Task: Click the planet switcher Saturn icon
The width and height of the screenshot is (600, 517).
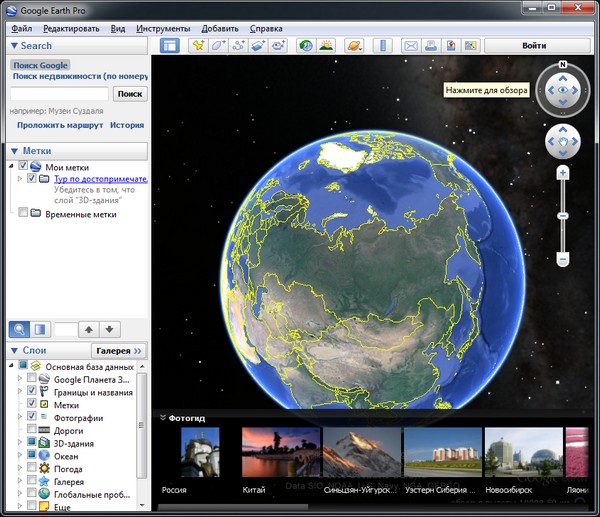Action: coord(353,46)
